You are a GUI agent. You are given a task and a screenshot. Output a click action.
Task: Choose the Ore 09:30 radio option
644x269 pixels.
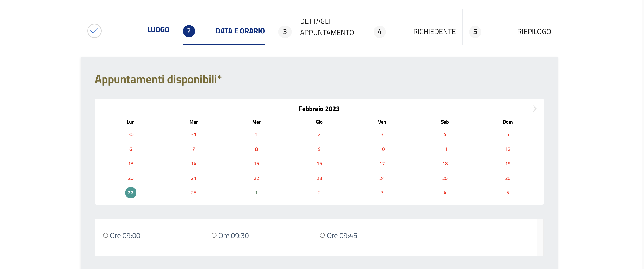(x=214, y=235)
